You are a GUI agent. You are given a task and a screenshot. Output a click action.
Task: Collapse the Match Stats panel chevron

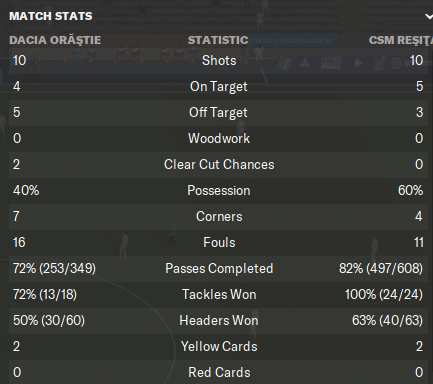click(429, 16)
